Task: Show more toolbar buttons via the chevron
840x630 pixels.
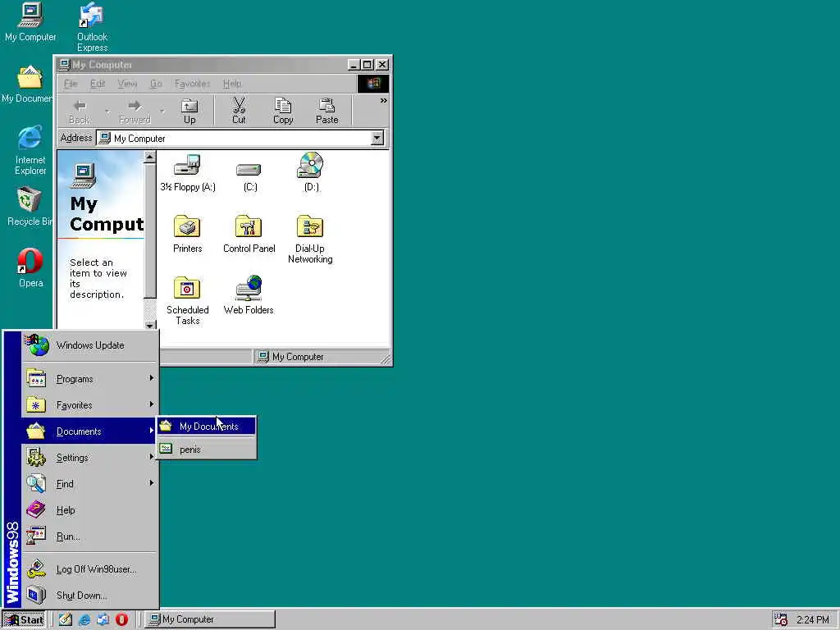Action: (x=384, y=101)
